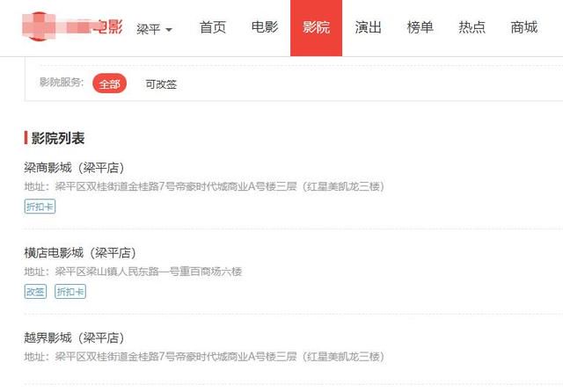This screenshot has width=563, height=392.
Task: Go to the 首页 tab
Action: click(x=213, y=27)
